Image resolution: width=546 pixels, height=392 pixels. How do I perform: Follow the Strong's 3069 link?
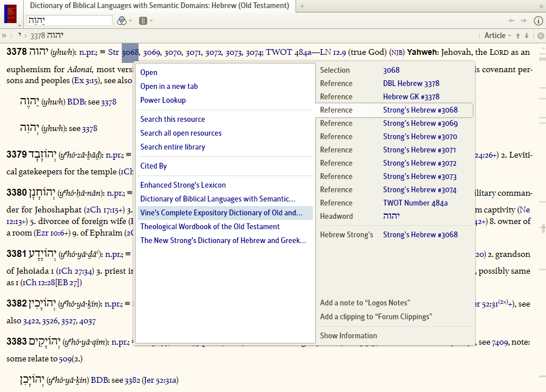pos(151,53)
